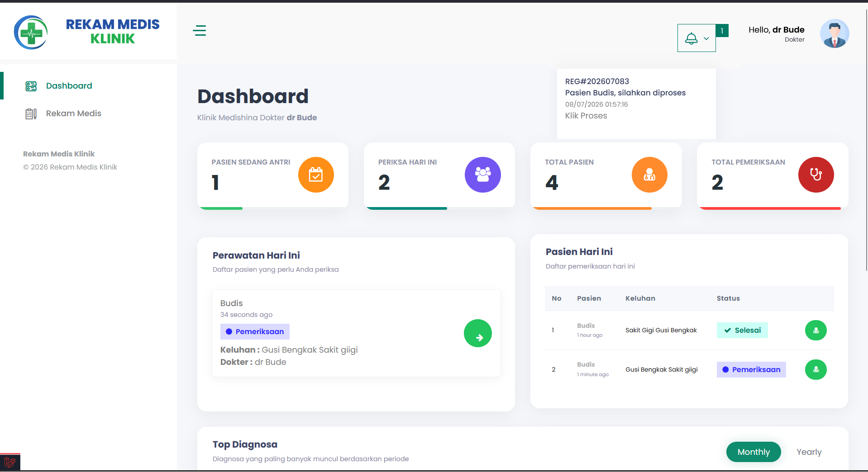Click the orange patient icon for Total Pasien
The height and width of the screenshot is (472, 868).
(x=649, y=175)
